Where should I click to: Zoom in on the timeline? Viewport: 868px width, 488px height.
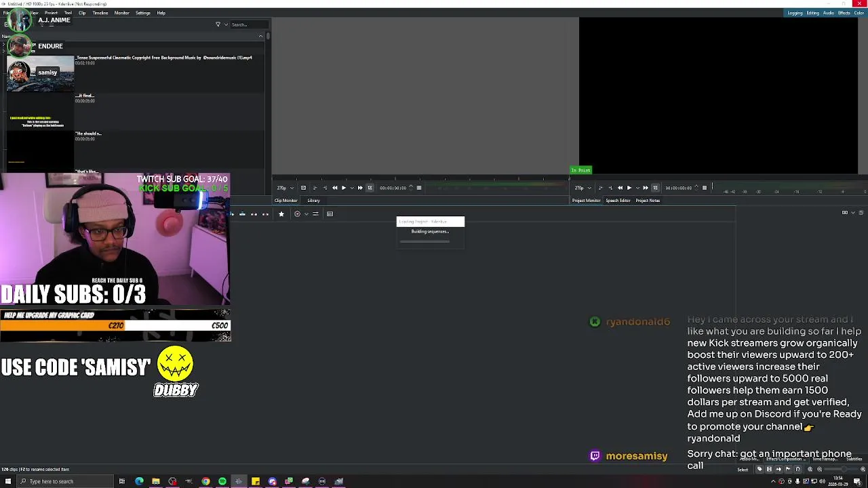(863, 469)
